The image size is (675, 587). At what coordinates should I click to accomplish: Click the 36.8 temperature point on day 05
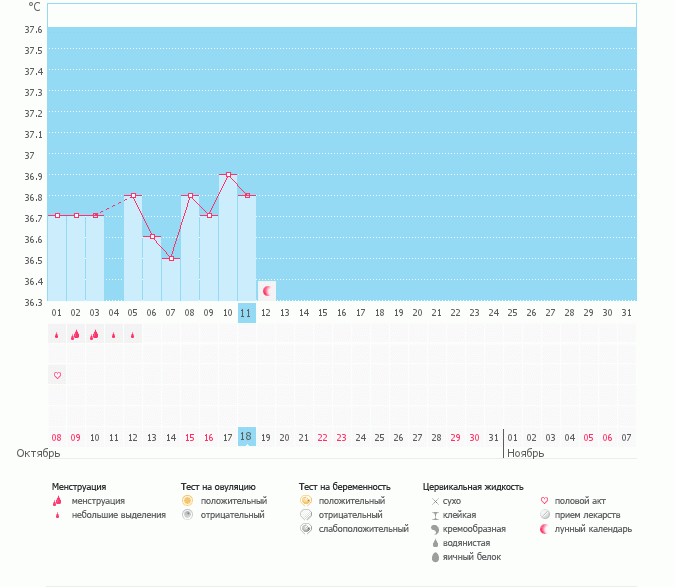133,196
